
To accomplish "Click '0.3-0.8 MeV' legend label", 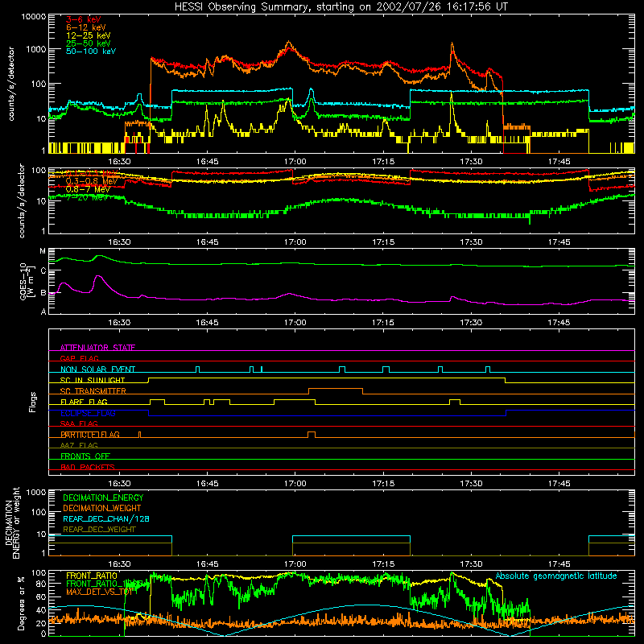I will (x=92, y=181).
